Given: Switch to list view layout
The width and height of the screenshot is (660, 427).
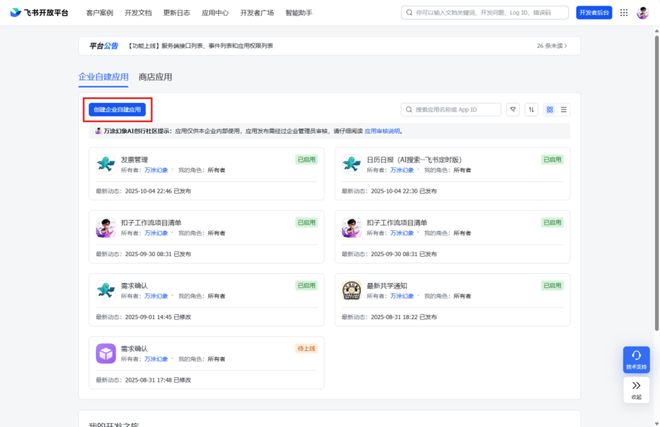Looking at the screenshot, I should point(564,110).
